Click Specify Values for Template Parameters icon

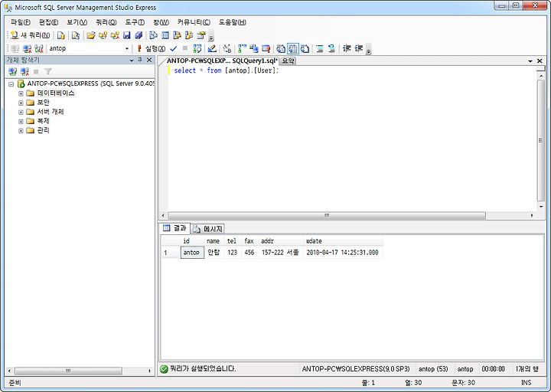(x=227, y=48)
